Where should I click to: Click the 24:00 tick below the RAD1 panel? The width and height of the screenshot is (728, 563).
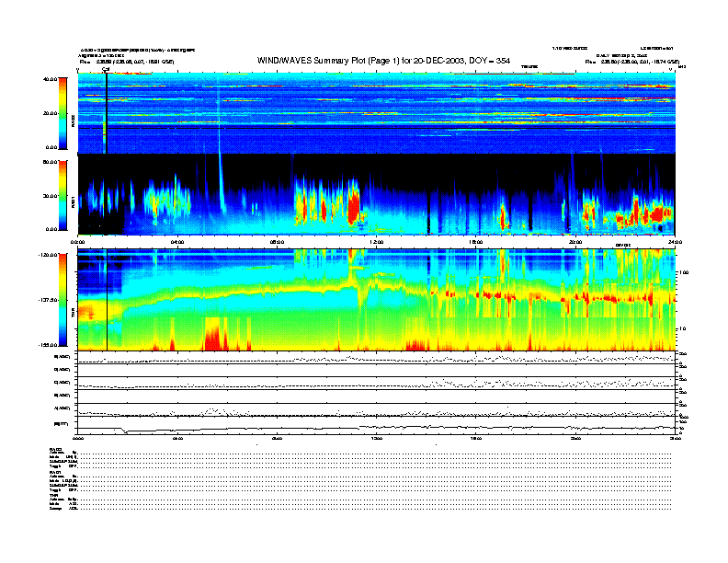coord(675,242)
